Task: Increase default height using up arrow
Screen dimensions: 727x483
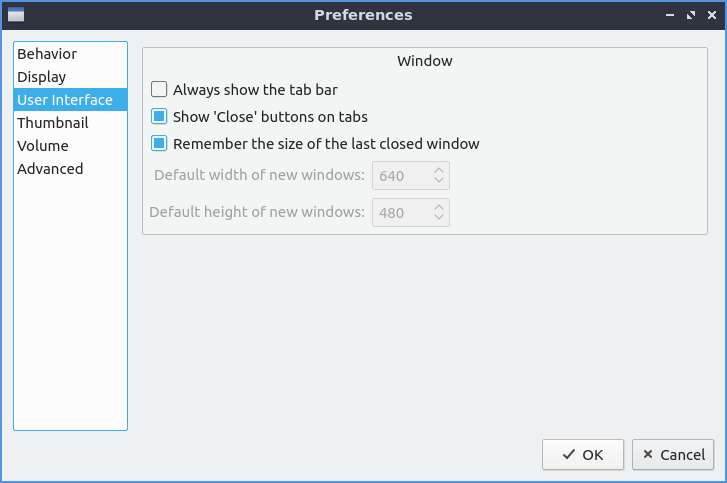Action: [439, 207]
